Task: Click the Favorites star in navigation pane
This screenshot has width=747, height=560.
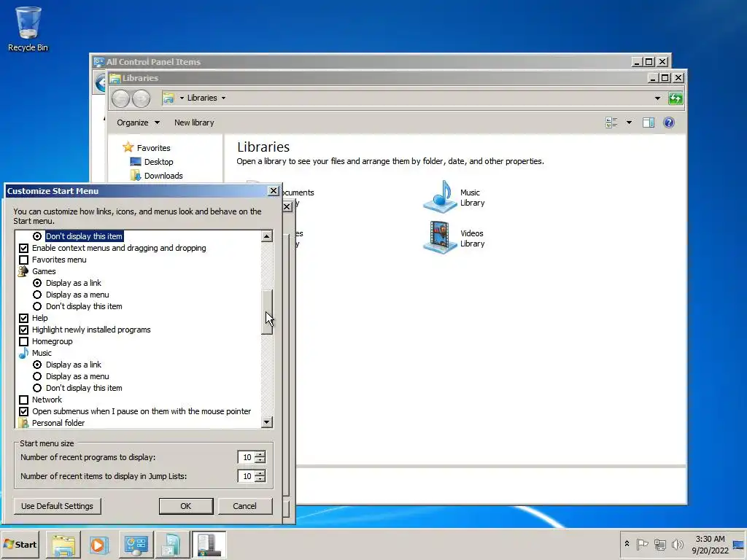Action: (128, 147)
